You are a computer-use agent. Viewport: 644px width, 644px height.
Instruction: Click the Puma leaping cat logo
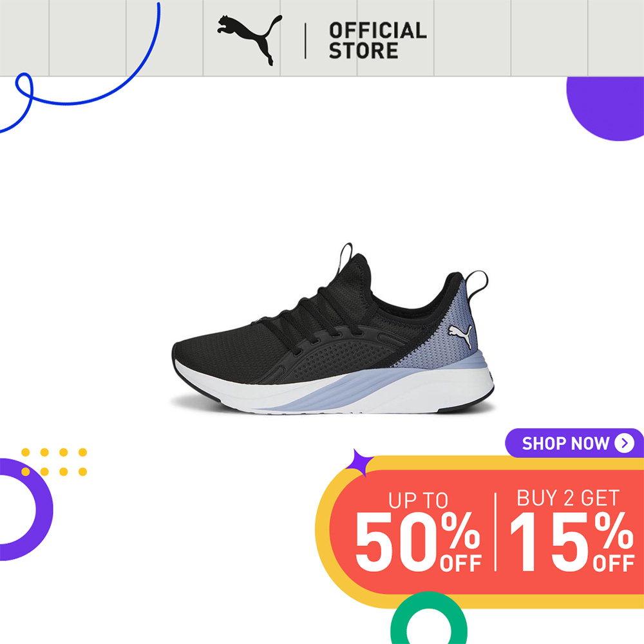250,40
